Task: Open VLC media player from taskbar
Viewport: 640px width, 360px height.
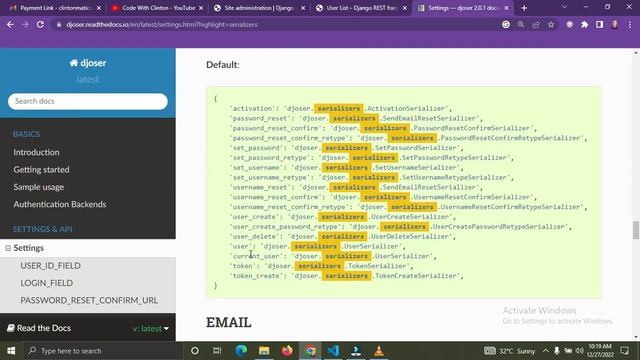Action: pos(379,351)
